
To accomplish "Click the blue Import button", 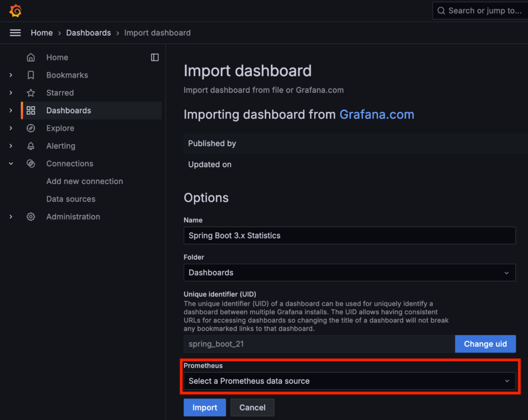I will 205,407.
